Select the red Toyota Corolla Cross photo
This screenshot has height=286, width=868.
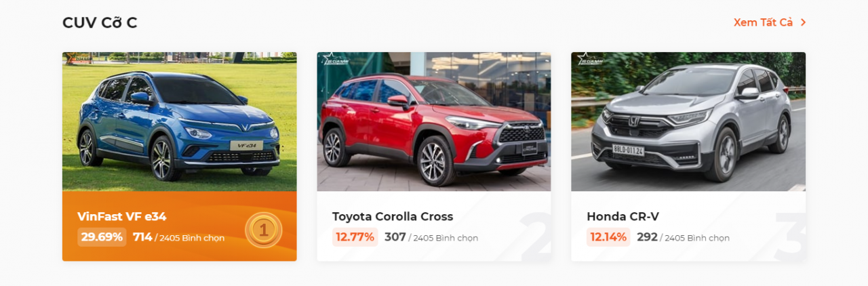[434, 121]
